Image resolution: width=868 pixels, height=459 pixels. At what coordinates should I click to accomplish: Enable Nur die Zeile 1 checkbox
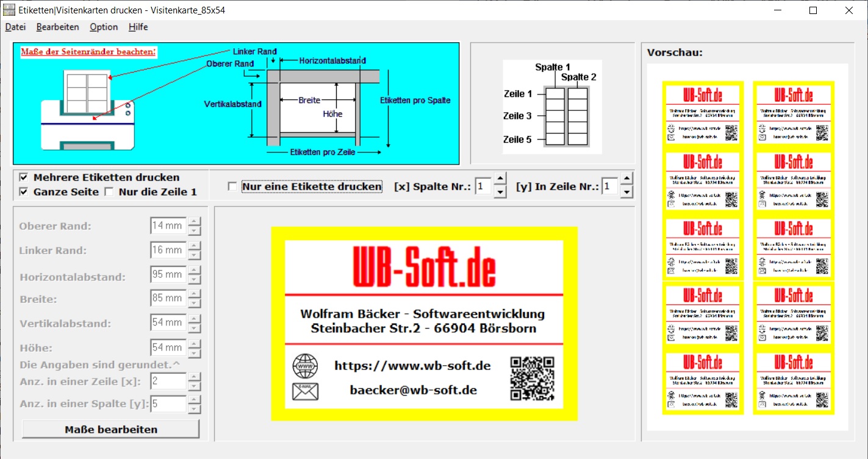pyautogui.click(x=109, y=192)
